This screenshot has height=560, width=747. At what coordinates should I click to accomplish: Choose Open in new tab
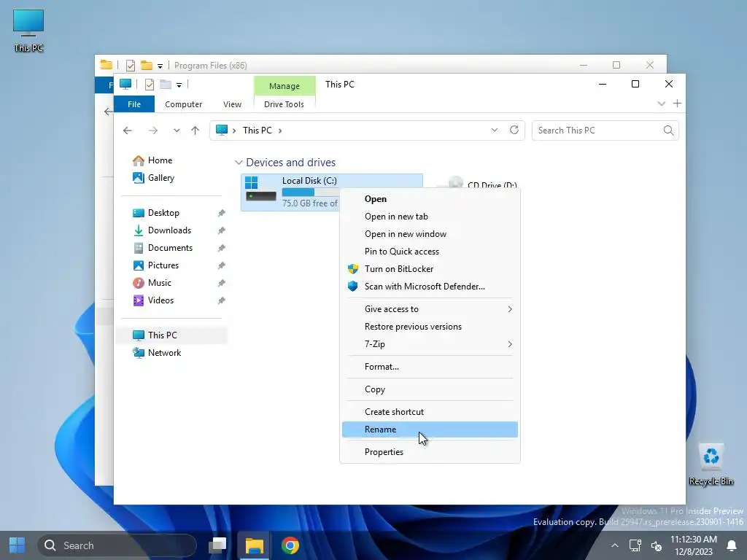pyautogui.click(x=430, y=217)
